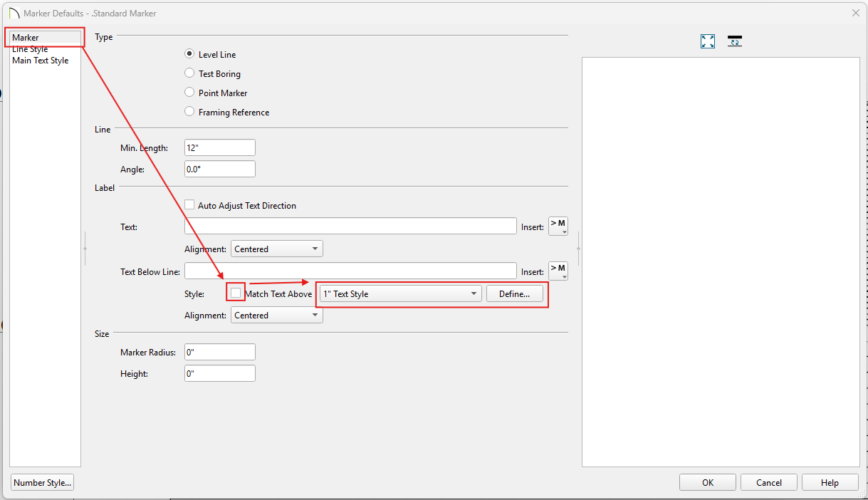Close the Marker Defaults dialog

855,13
